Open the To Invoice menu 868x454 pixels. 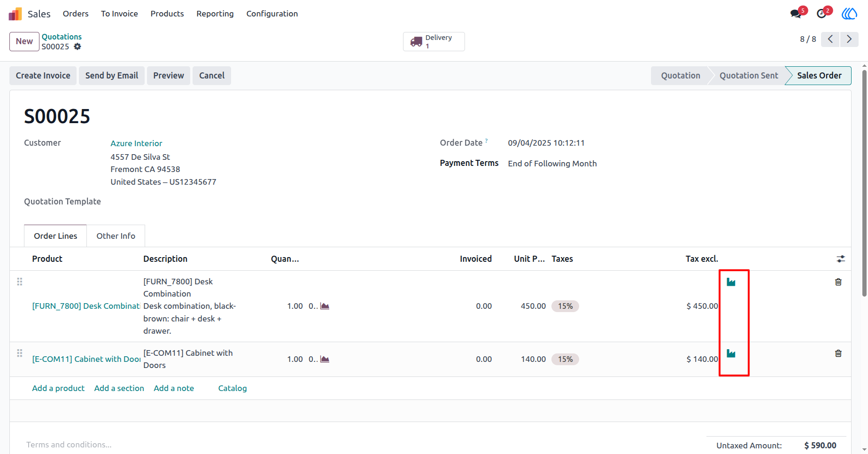[x=119, y=14]
